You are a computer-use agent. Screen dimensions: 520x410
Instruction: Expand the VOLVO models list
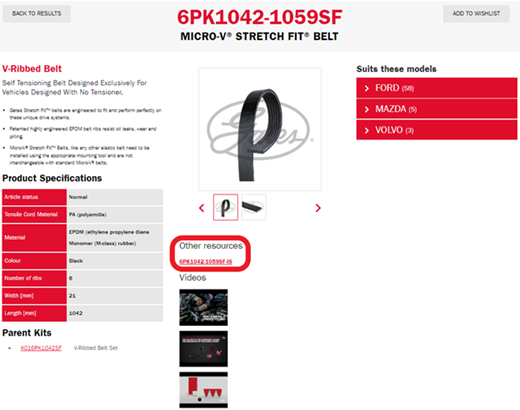tap(437, 130)
